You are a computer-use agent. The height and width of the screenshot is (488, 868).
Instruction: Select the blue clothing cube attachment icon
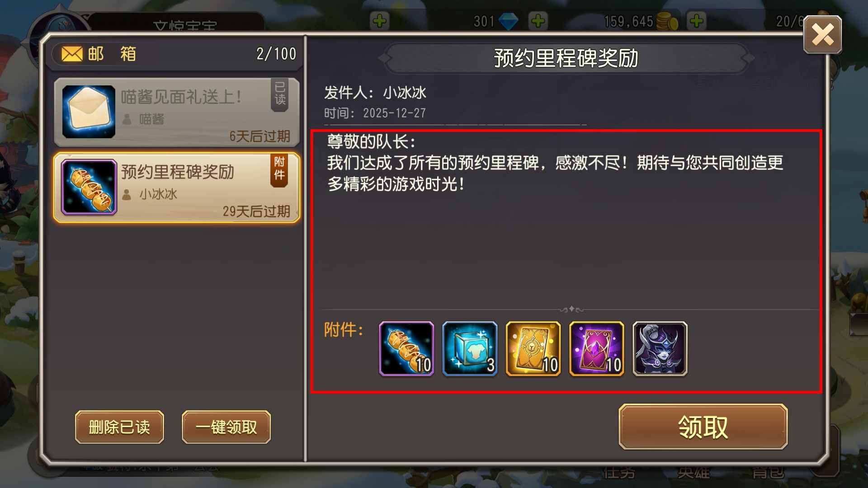470,348
